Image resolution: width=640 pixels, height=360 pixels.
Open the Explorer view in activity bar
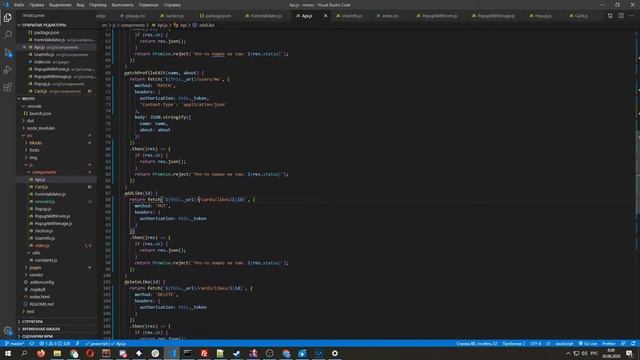click(7, 18)
